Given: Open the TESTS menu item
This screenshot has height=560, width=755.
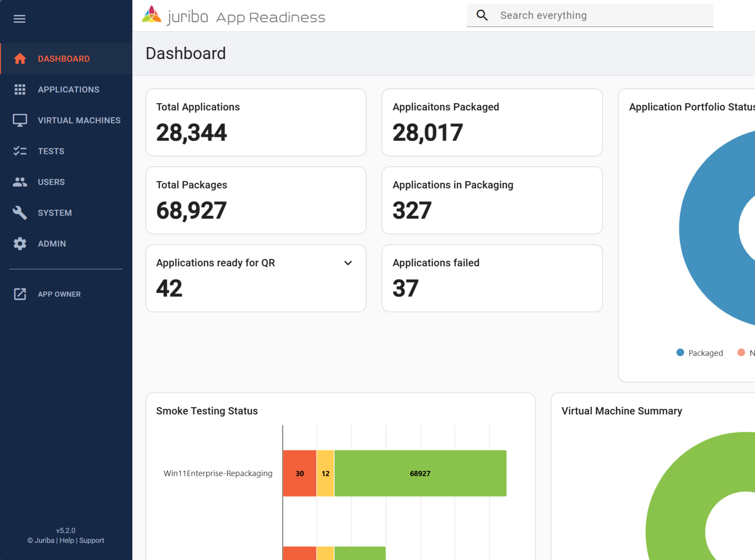Looking at the screenshot, I should pos(51,151).
